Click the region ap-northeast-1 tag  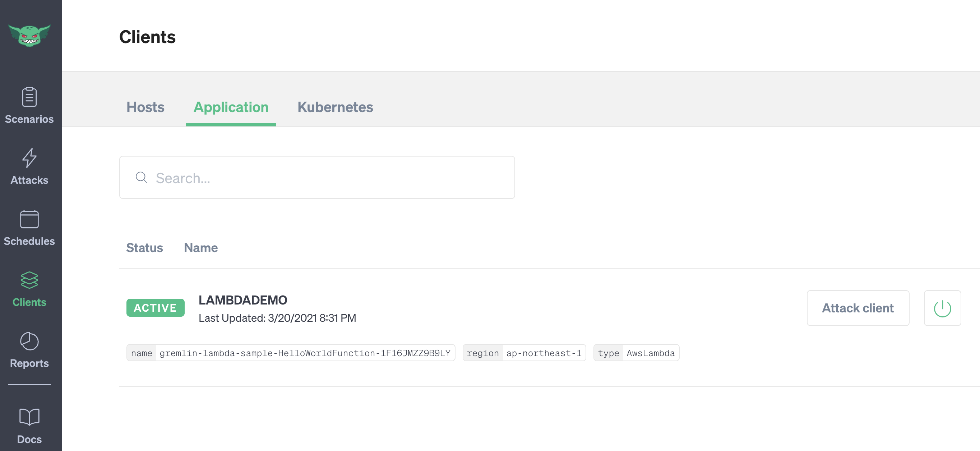pos(524,353)
